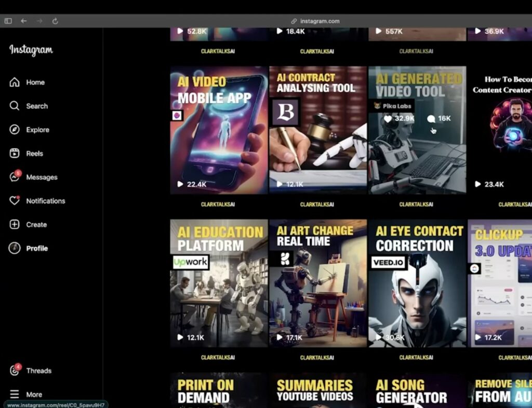Open Home from the sidebar house icon
The image size is (532, 408).
pyautogui.click(x=15, y=82)
